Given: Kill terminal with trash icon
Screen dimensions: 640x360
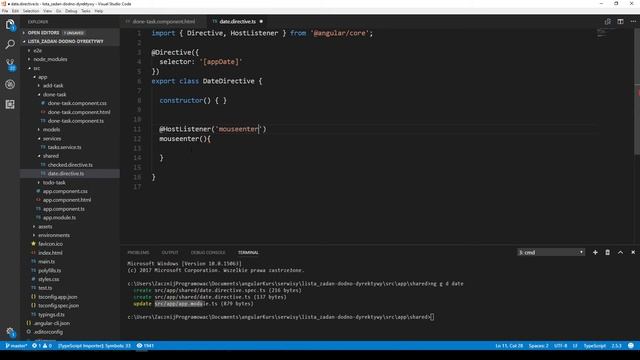Looking at the screenshot, I should tap(608, 253).
